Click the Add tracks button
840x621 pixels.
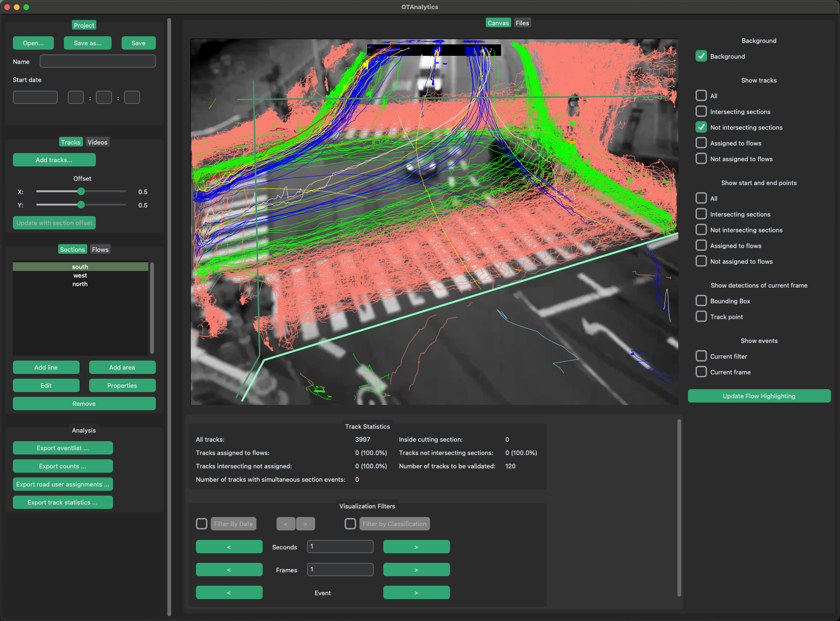point(54,159)
